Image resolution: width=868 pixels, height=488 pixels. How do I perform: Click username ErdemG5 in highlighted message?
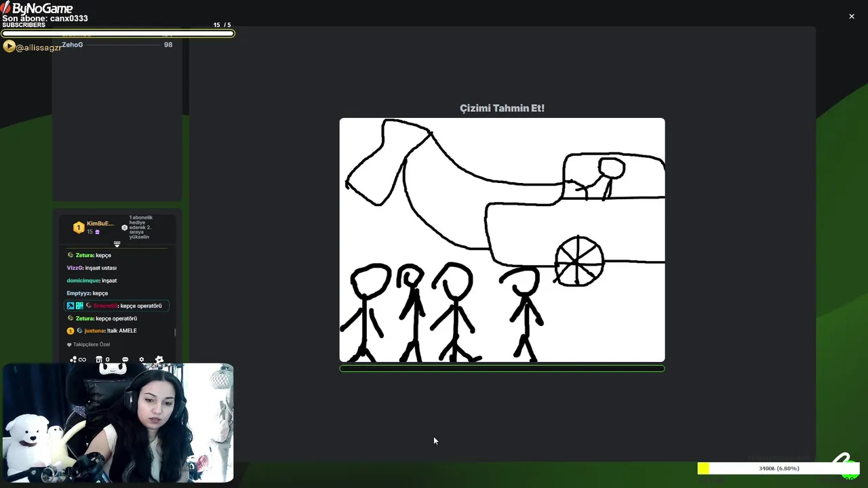point(105,306)
